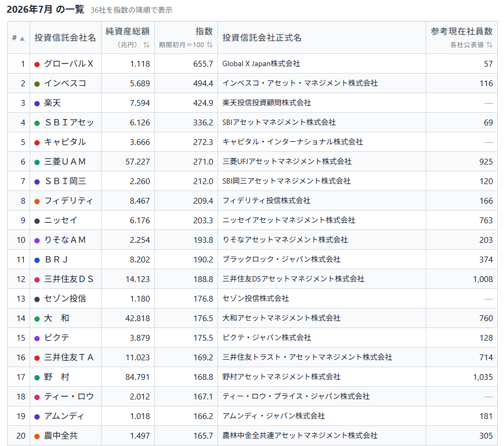
Task: Click the ピクテ short name cell
Action: pos(66,338)
